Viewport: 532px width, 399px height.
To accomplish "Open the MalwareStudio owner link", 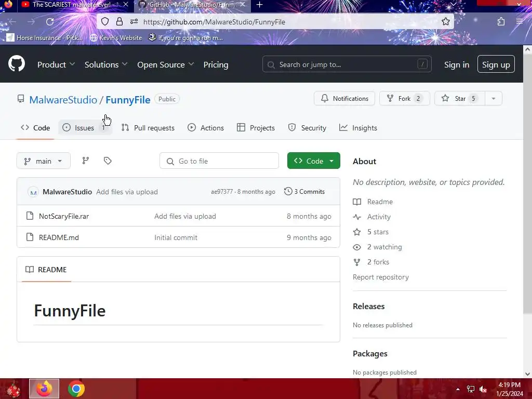I will [63, 100].
